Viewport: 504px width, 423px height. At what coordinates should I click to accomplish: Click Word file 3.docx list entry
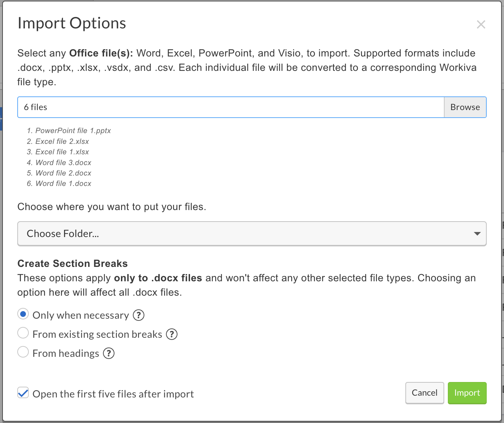point(63,163)
